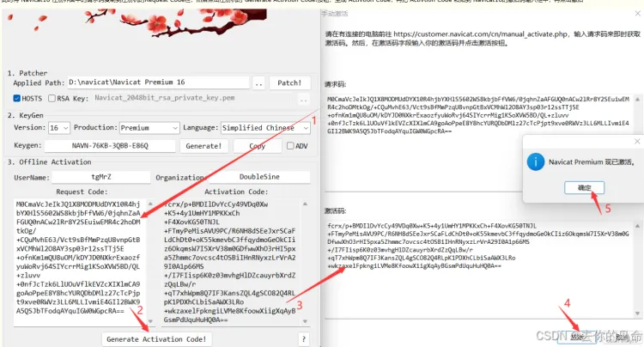Close the Navicat Premium activated message box
This screenshot has height=347, width=644.
click(637, 141)
